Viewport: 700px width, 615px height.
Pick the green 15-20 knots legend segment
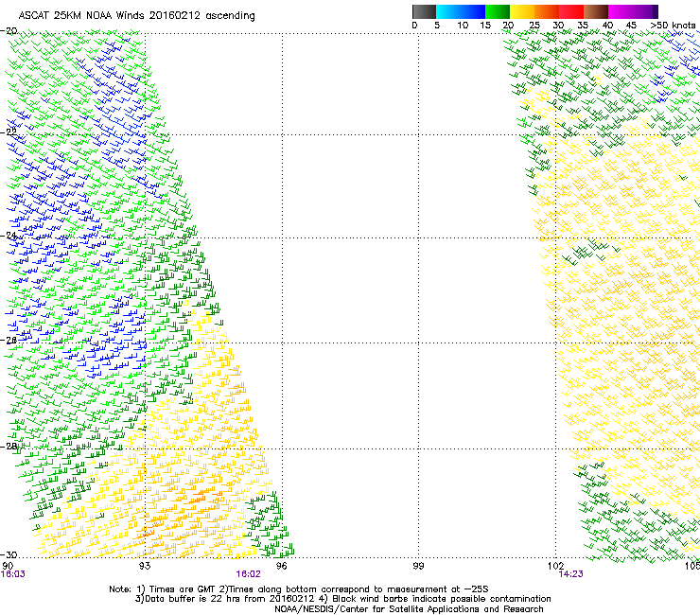(498, 11)
